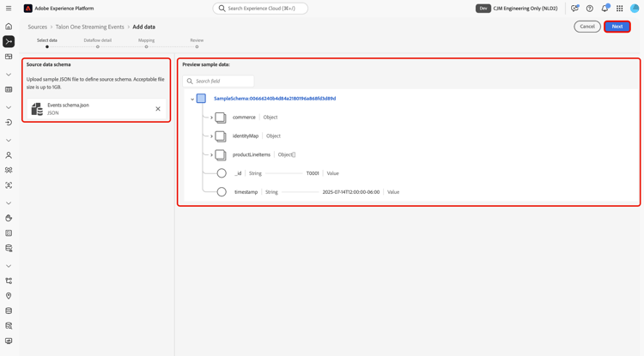
Task: Open the CJM Engineering Only sandbox selector
Action: pos(526,9)
